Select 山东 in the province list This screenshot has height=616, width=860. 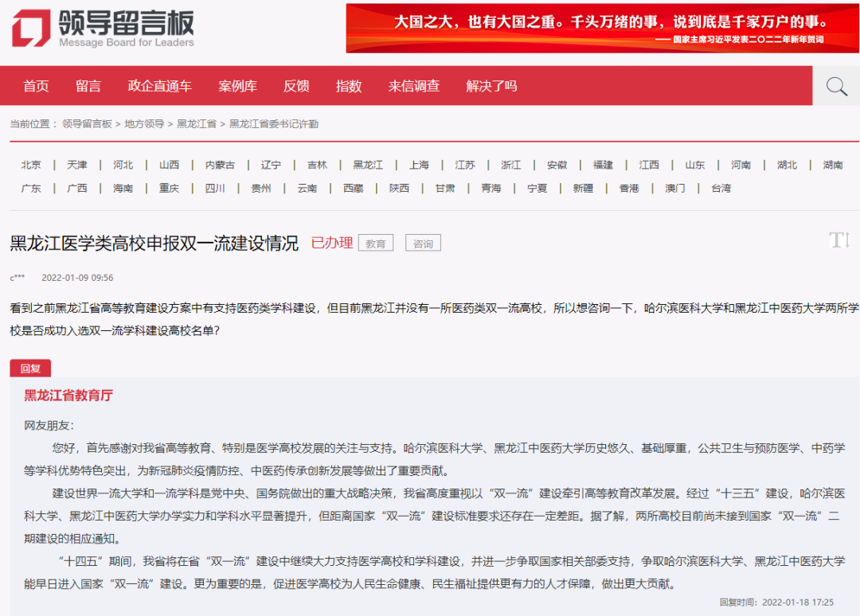[695, 165]
